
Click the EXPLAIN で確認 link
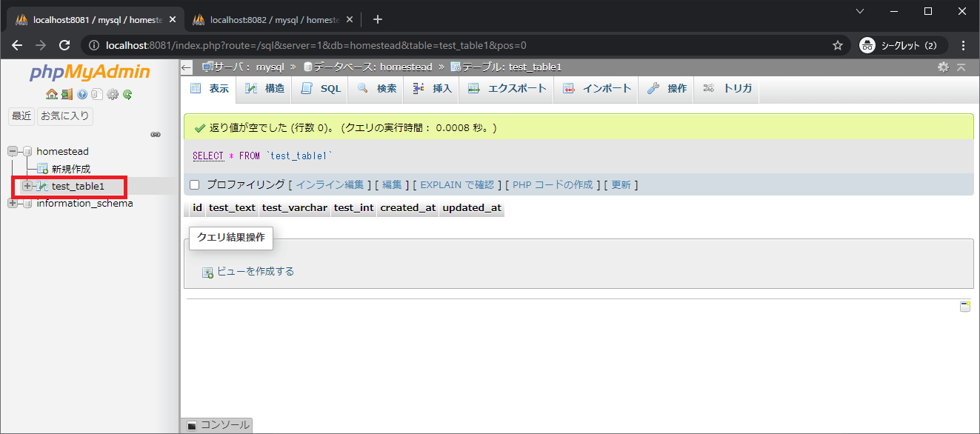coord(457,184)
